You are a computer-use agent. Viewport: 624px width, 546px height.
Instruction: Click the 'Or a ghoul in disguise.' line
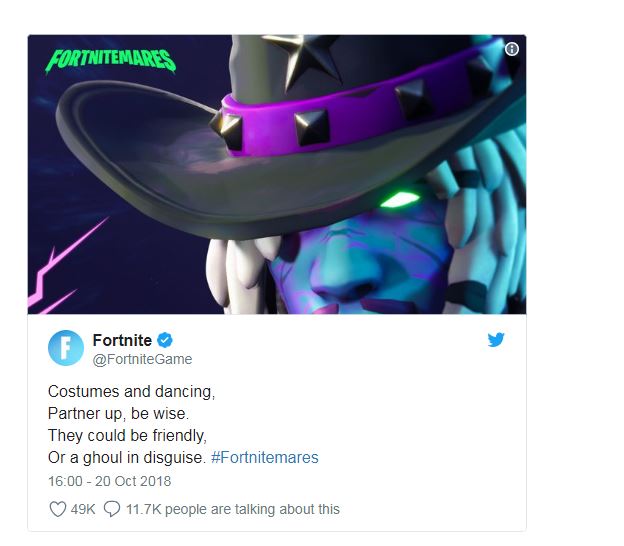coord(127,458)
